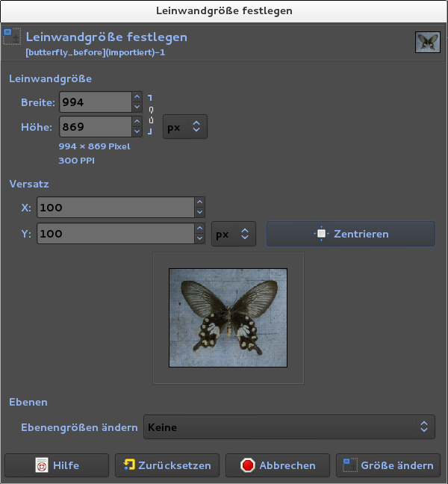This screenshot has width=448, height=484.
Task: Focus the Breite input field
Action: (x=96, y=102)
